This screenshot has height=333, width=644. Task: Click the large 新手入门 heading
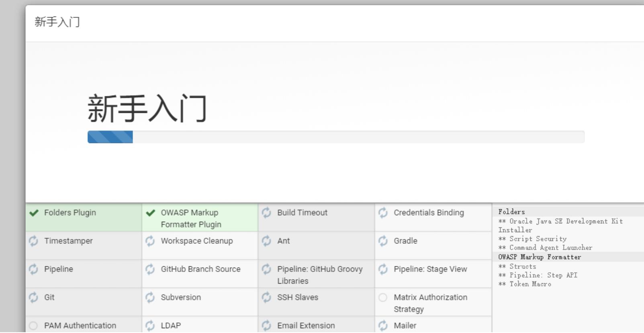[x=147, y=108]
